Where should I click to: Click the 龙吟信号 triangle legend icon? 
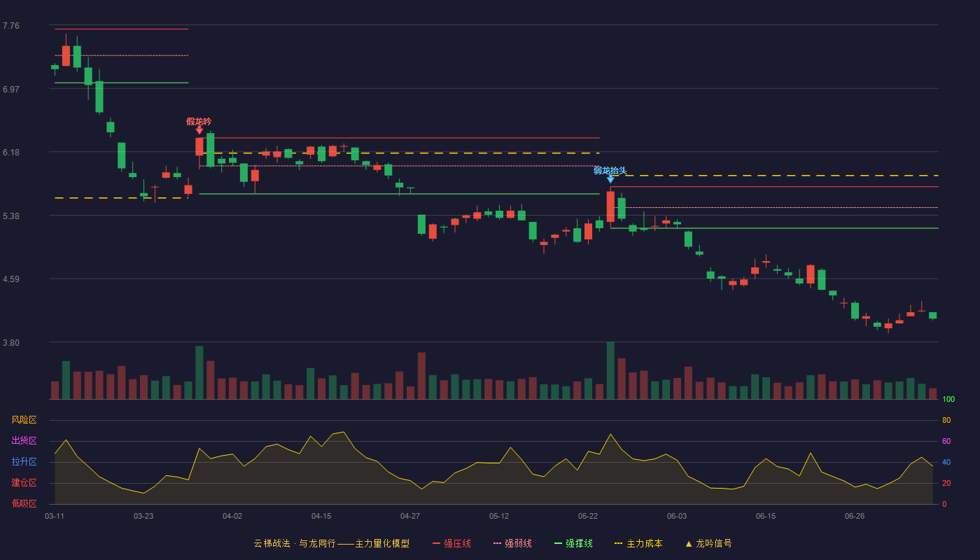(x=688, y=544)
